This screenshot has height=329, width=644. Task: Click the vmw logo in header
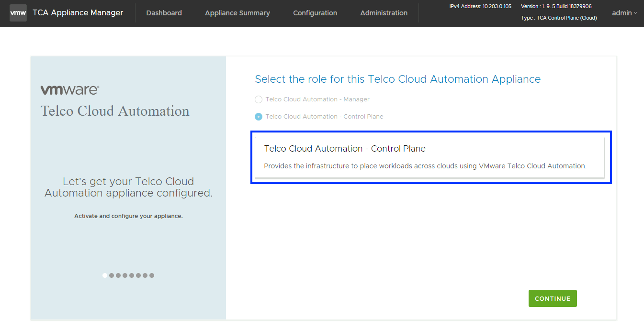[x=18, y=13]
